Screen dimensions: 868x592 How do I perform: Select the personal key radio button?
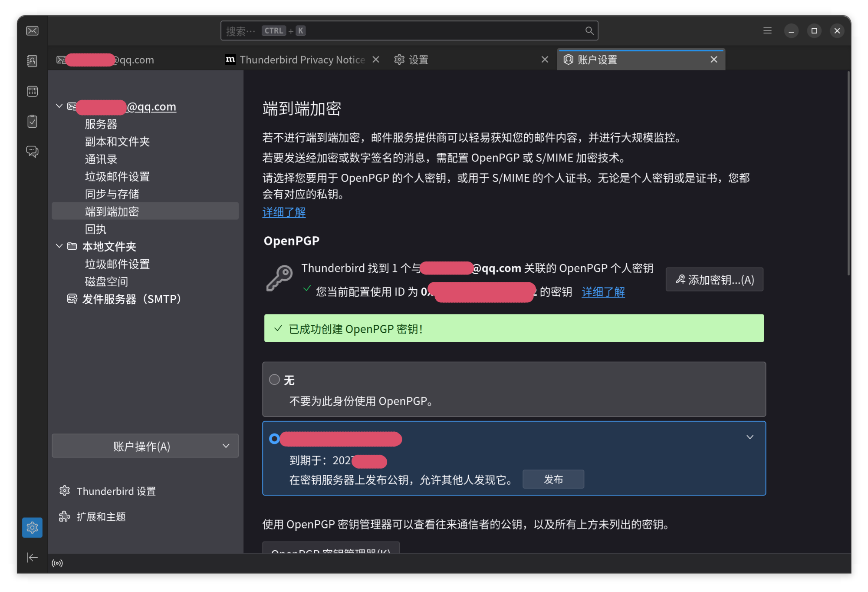coord(274,439)
